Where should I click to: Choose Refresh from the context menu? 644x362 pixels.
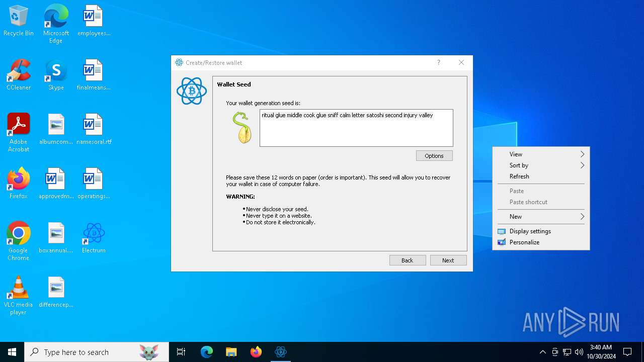541,176
